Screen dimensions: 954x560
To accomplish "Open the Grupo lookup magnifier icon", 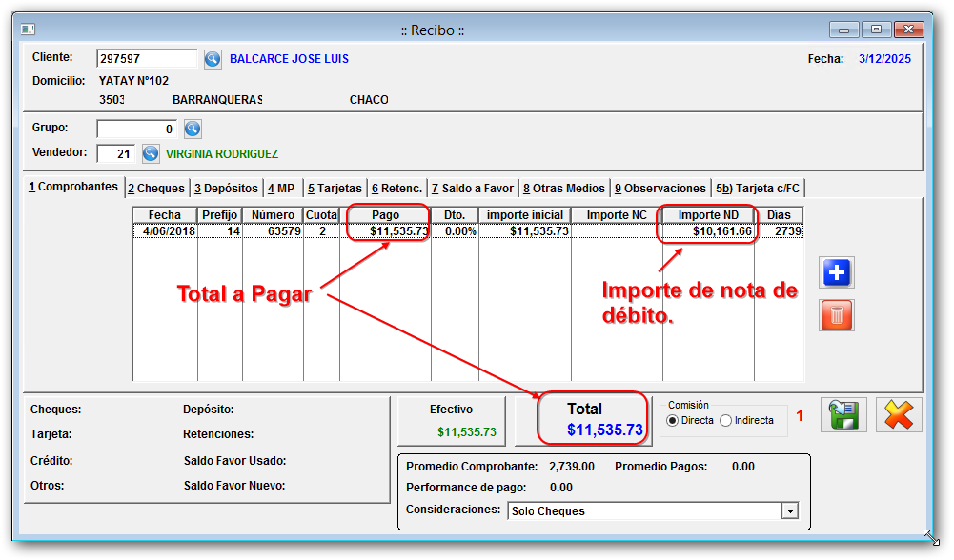I will tap(193, 129).
